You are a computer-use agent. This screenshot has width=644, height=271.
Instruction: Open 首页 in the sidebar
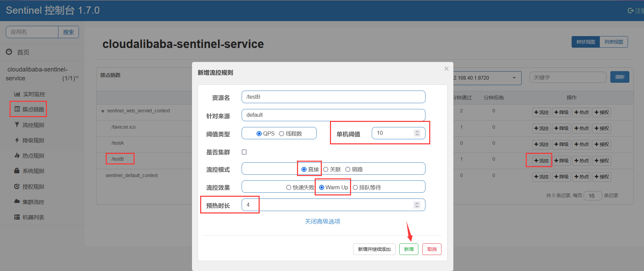pyautogui.click(x=23, y=52)
